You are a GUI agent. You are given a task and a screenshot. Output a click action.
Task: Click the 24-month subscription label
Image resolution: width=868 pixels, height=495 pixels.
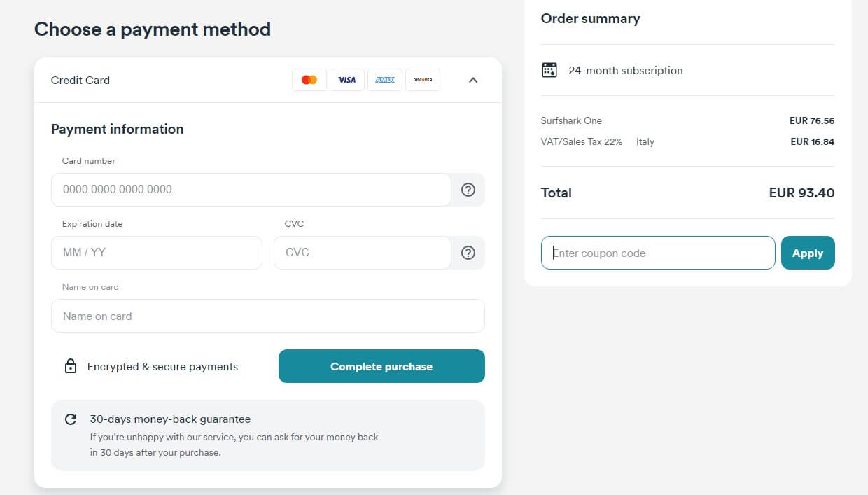click(626, 70)
